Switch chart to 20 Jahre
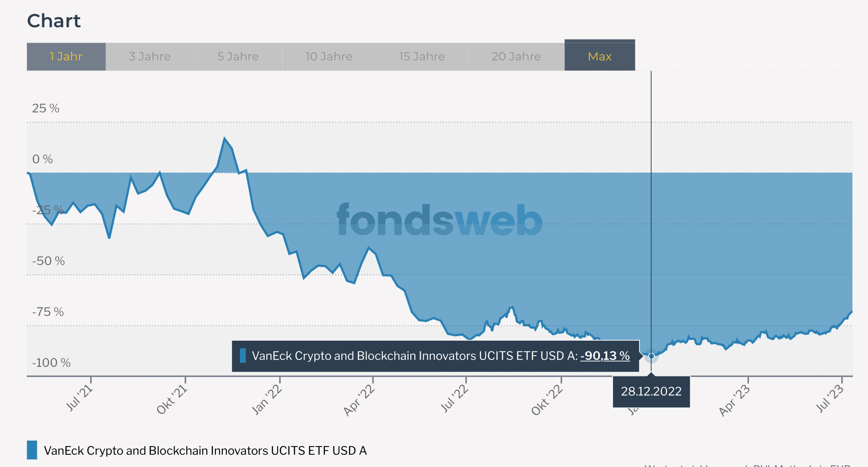Image resolution: width=868 pixels, height=467 pixels. (516, 56)
